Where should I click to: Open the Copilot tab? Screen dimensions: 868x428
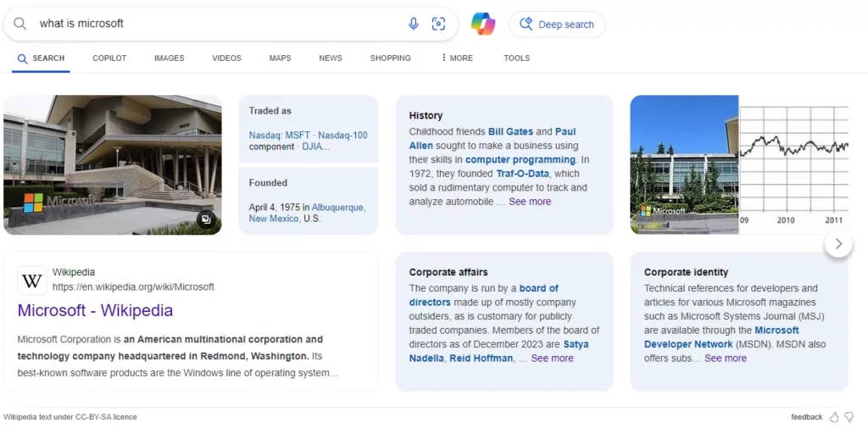(109, 58)
